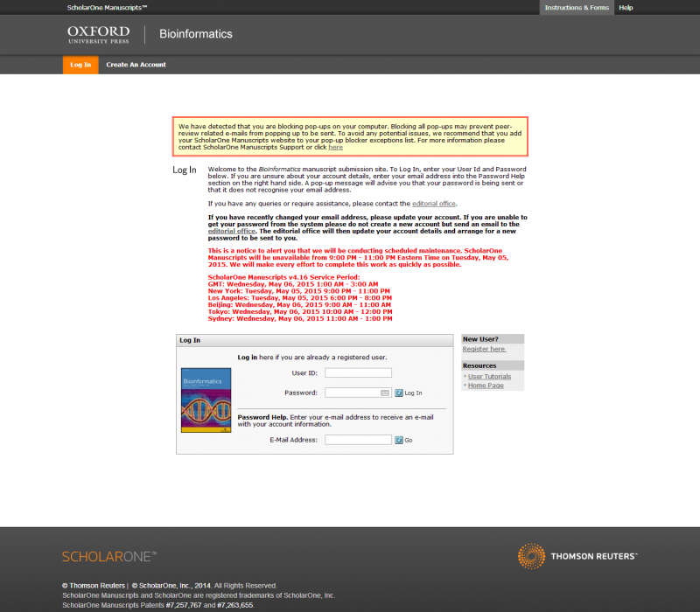Click the 'Beijing: Wednesday, May 06' line
The width and height of the screenshot is (700, 612).
click(x=299, y=305)
